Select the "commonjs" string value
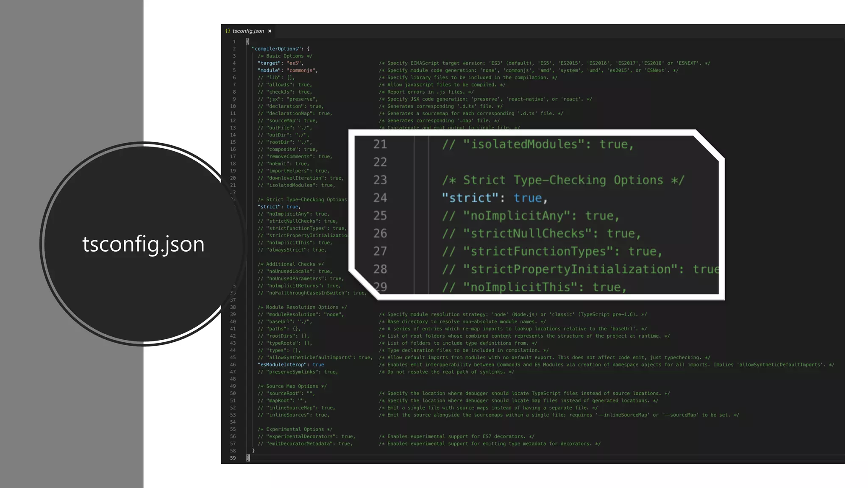This screenshot has width=868, height=488. pyautogui.click(x=300, y=70)
